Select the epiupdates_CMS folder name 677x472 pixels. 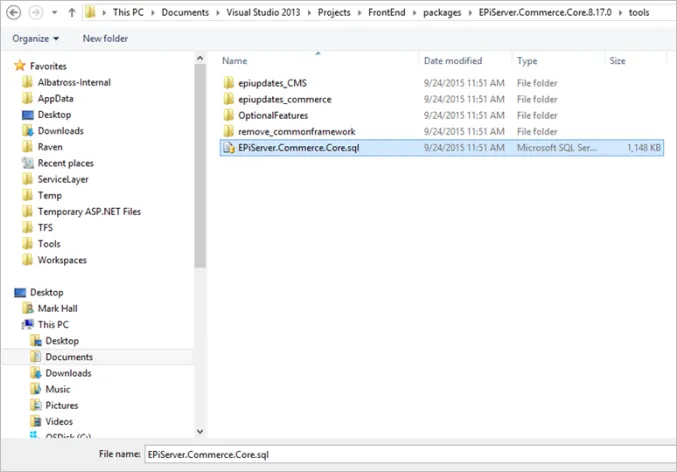(x=272, y=83)
